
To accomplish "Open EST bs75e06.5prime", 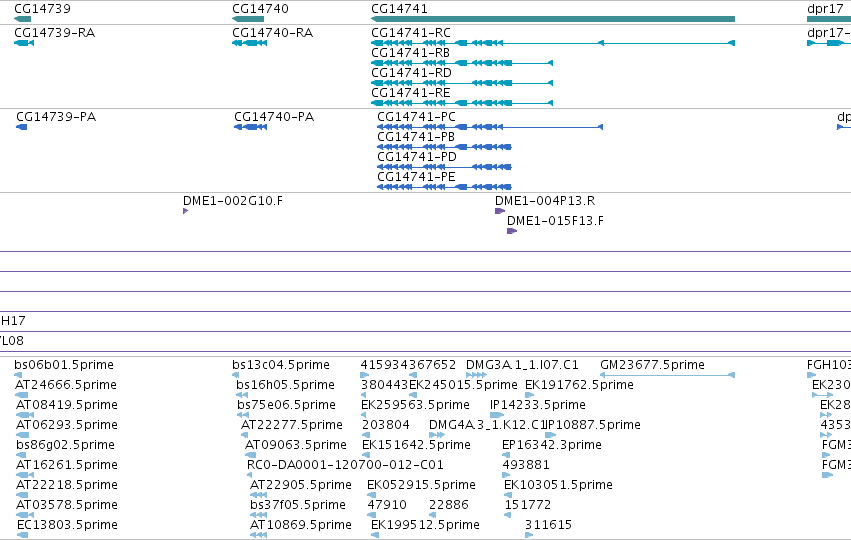I will [287, 405].
